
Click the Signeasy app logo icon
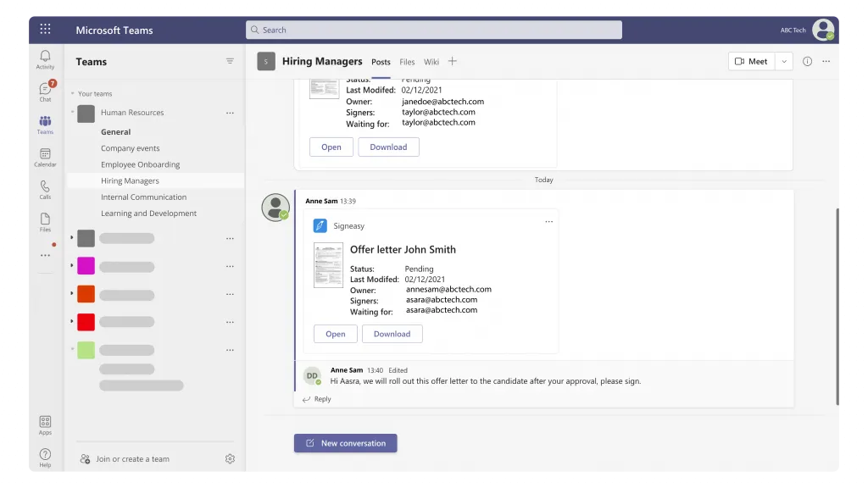click(320, 225)
